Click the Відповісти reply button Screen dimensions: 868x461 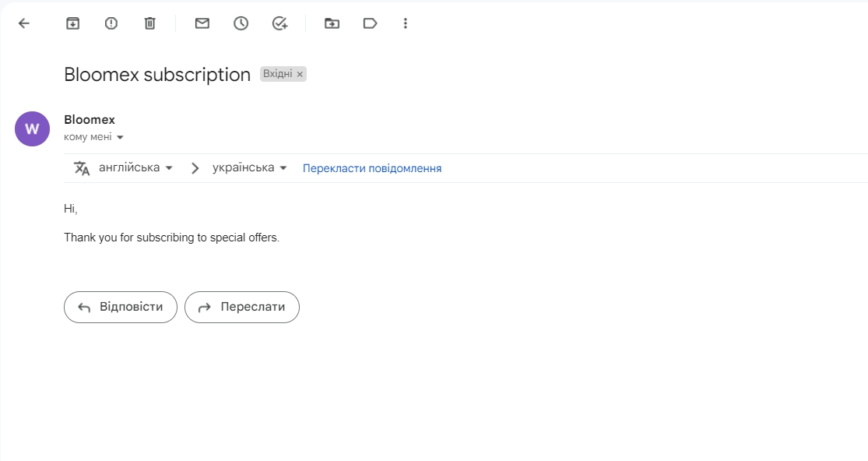pyautogui.click(x=121, y=307)
